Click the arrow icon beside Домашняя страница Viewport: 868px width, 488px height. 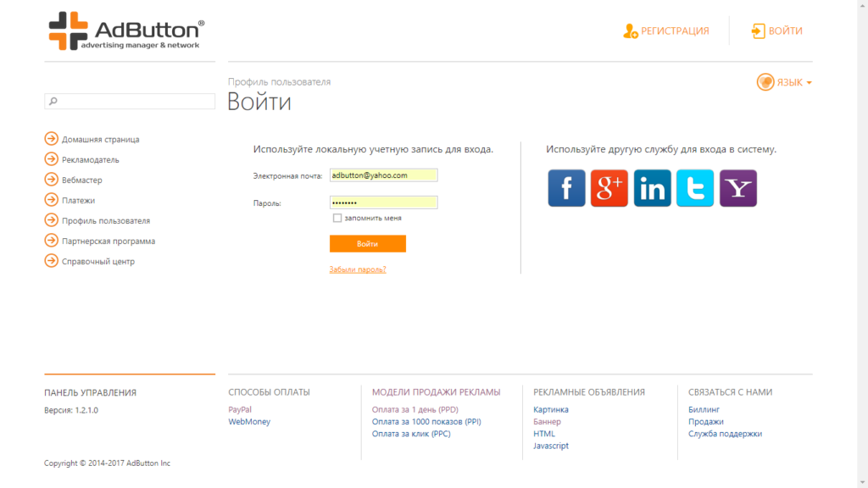(52, 139)
